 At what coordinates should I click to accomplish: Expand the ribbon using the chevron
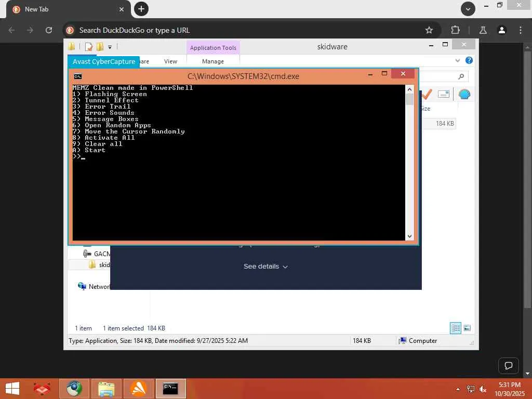coord(457,60)
